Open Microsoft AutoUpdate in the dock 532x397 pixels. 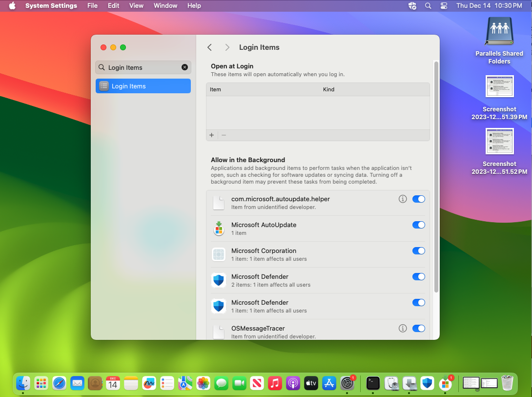tap(445, 383)
